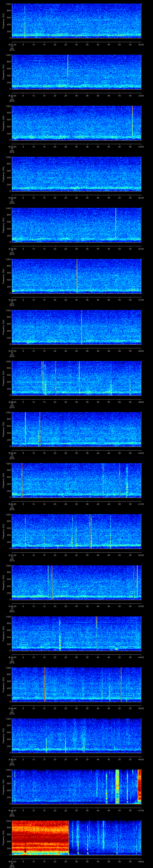Image resolution: width=153 pixels, height=868 pixels.
Task: Click the spectrogram panel starting at 8:40:00
Action: point(76,480)
